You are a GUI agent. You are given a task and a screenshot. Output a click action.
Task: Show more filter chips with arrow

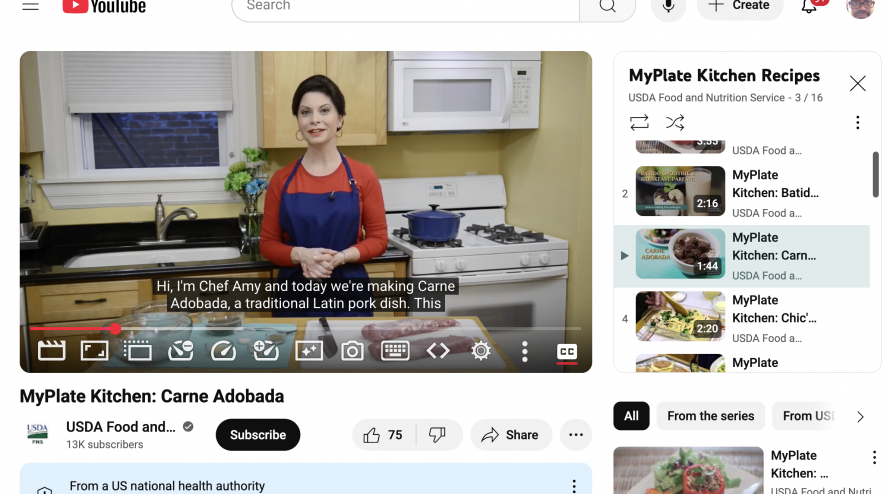pyautogui.click(x=860, y=417)
